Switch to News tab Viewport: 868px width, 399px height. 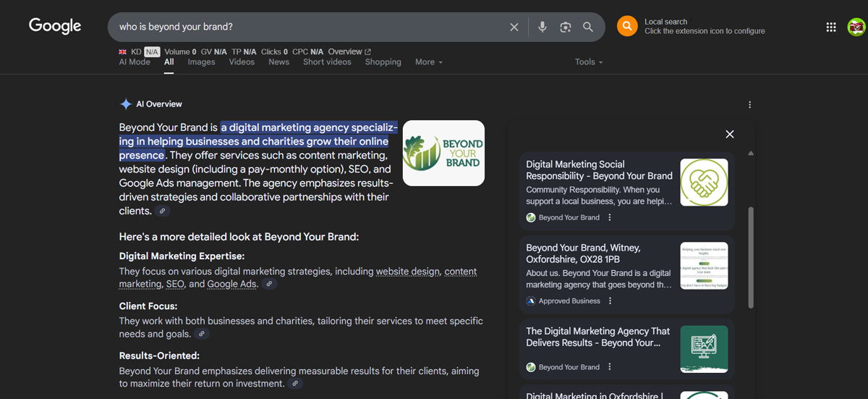278,62
